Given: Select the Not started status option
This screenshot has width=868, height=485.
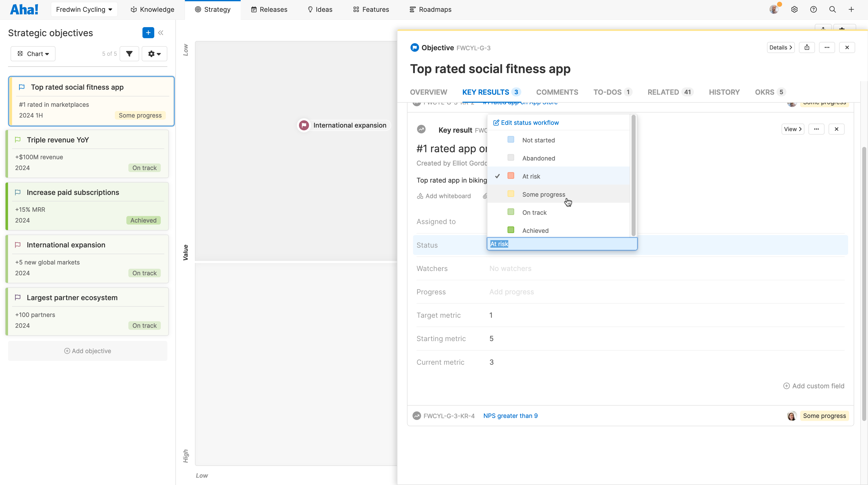Looking at the screenshot, I should 538,140.
